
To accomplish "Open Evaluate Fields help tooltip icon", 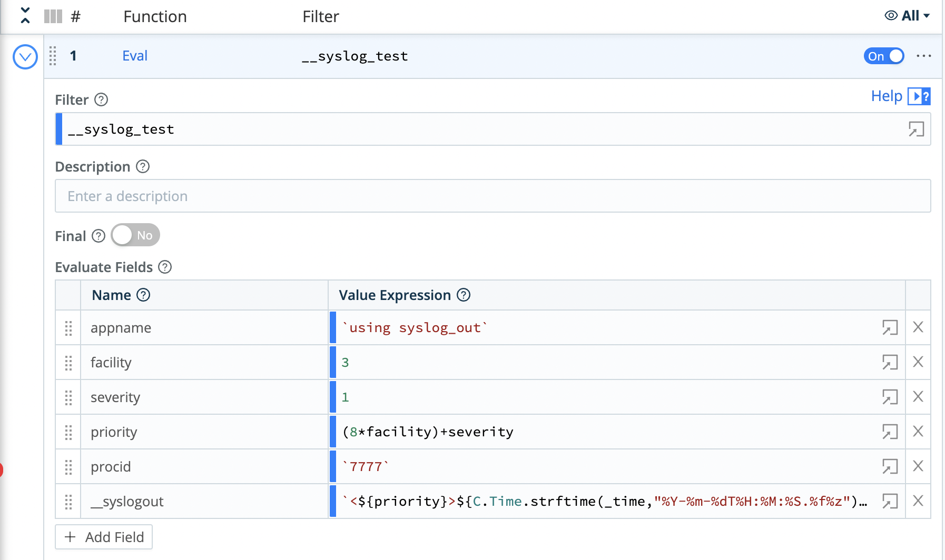I will click(165, 267).
